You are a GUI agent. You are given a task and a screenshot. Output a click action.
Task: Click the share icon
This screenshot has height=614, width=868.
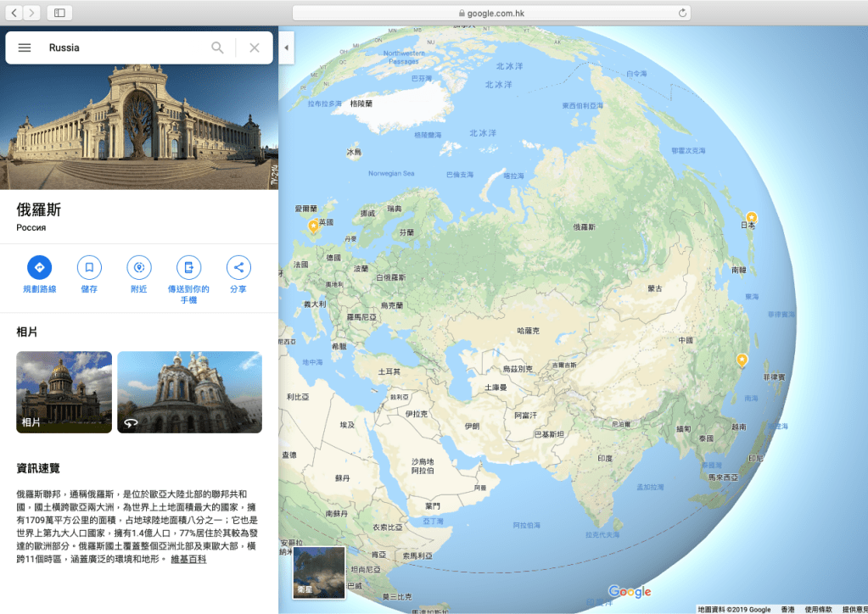click(238, 267)
